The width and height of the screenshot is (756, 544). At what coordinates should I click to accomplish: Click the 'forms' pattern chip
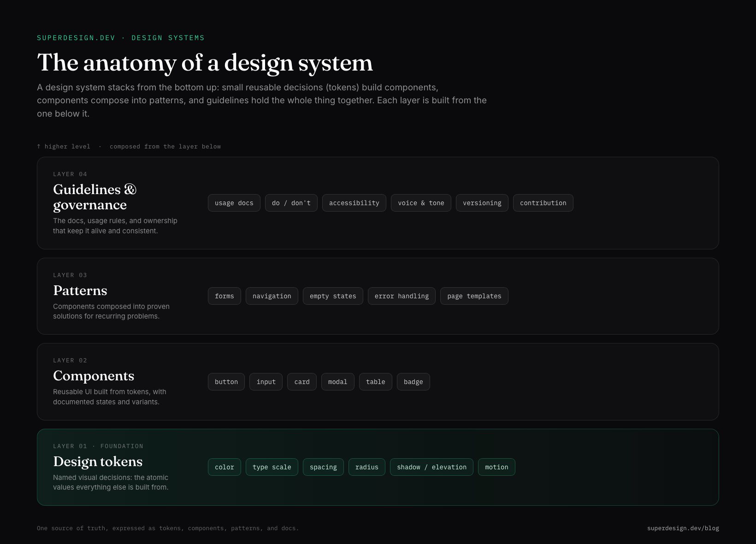[x=224, y=296]
